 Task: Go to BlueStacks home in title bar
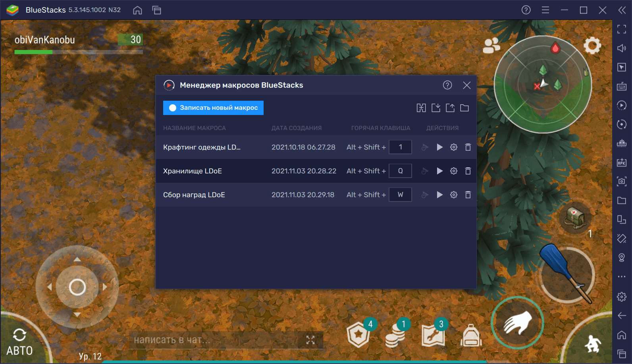click(137, 10)
